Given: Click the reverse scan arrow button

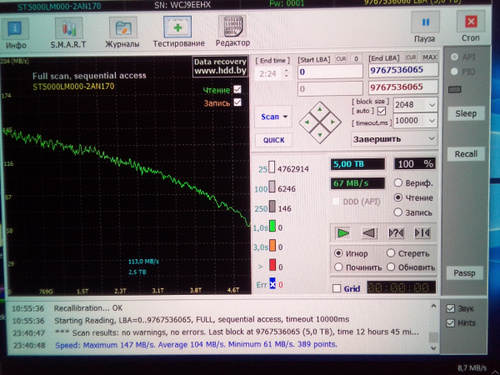Looking at the screenshot, I should click(369, 233).
